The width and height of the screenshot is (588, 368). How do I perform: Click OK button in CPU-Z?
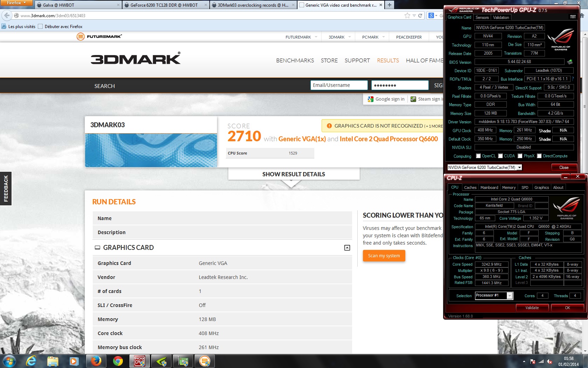point(567,308)
